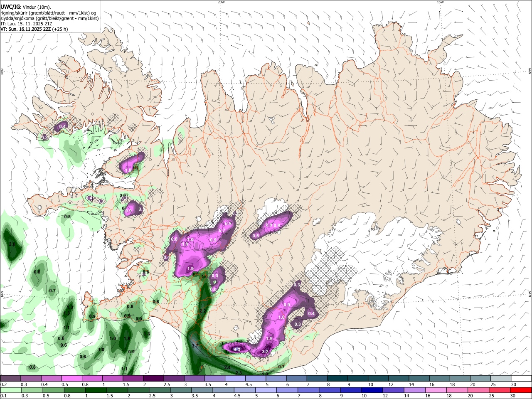Click the lower legend swatch between 1 and 1.5

pyautogui.click(x=95, y=390)
